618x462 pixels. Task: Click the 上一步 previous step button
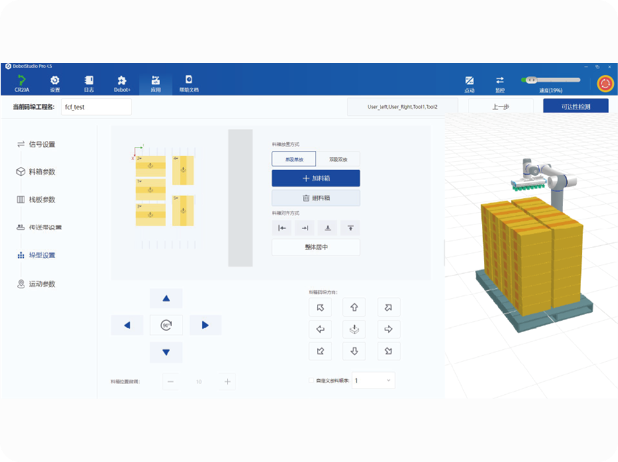[501, 106]
